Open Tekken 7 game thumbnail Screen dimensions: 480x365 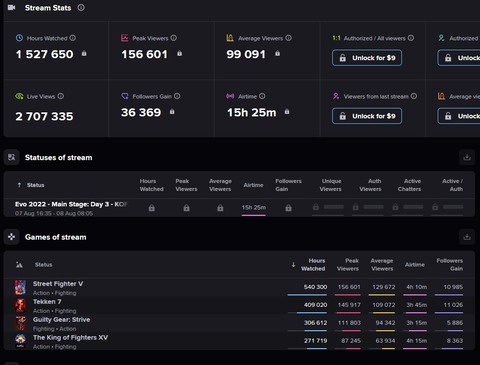point(20,305)
